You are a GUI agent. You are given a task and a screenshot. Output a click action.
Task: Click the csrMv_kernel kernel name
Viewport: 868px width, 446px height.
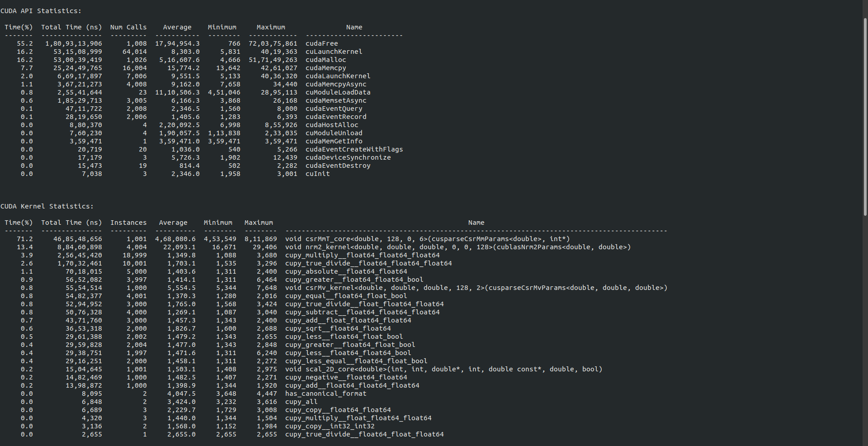(476, 288)
